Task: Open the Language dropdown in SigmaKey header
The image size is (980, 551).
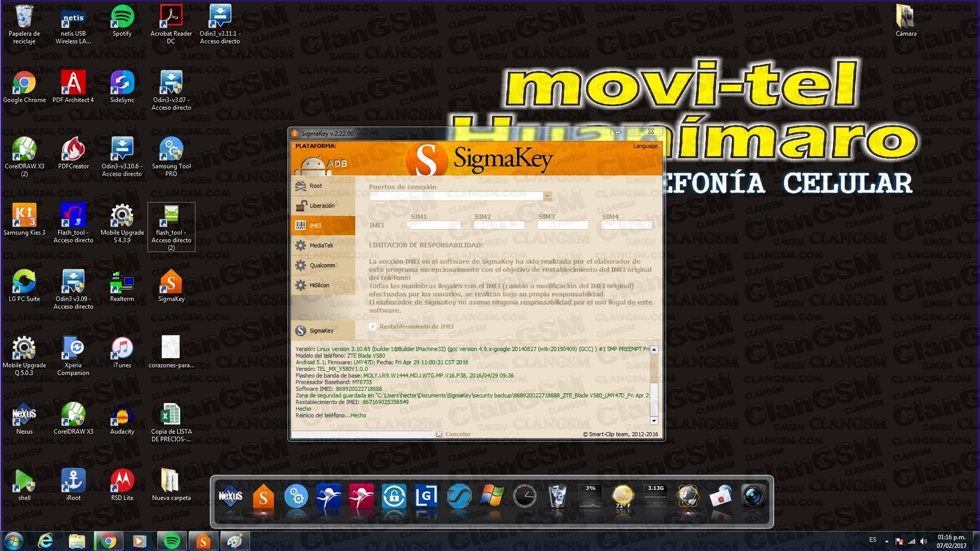Action: pyautogui.click(x=646, y=146)
